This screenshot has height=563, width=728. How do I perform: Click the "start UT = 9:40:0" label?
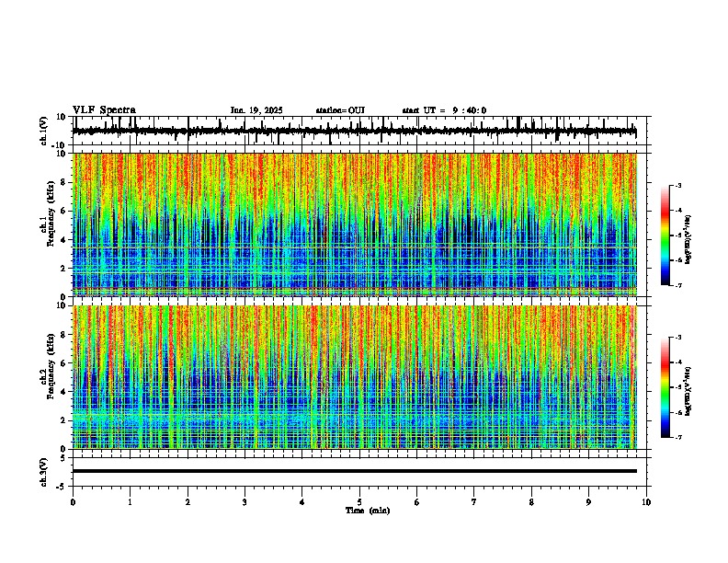point(444,110)
